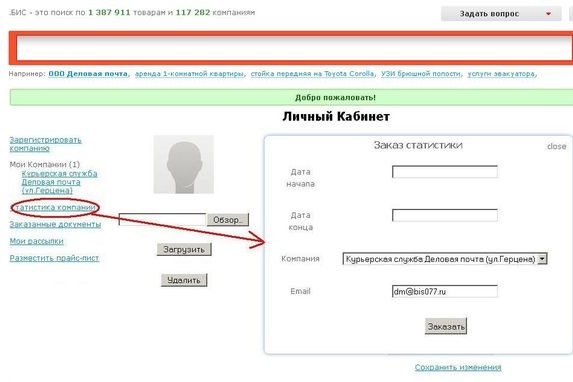The height and width of the screenshot is (382, 573).
Task: Open the ООО Деловая почта example link
Action: 88,74
